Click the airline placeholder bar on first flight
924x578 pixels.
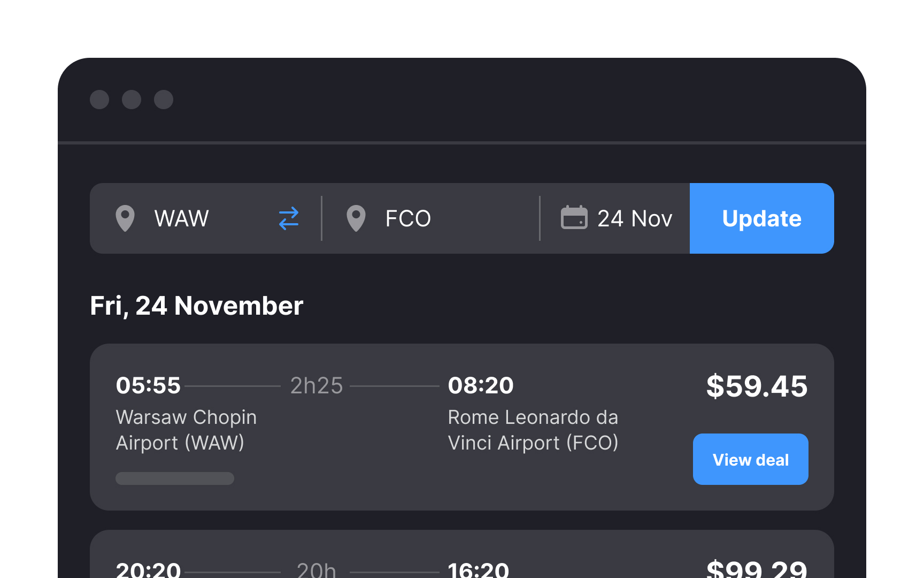pyautogui.click(x=174, y=478)
